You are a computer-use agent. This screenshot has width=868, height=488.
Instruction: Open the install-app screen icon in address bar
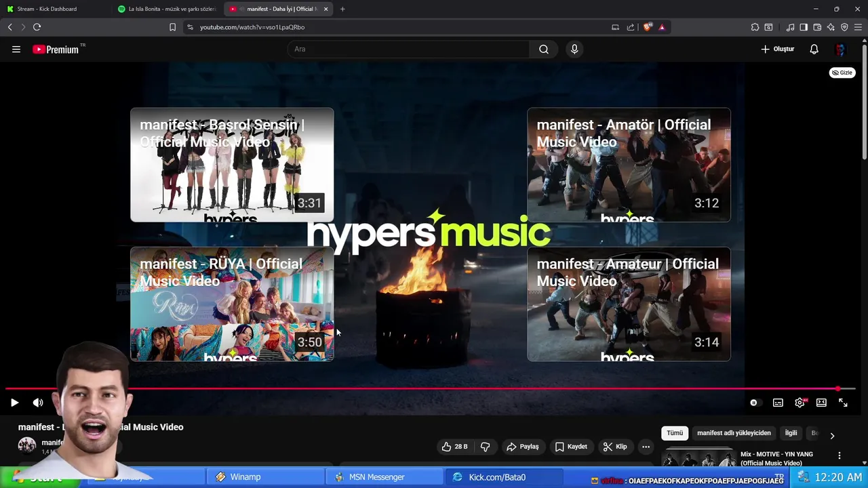615,27
